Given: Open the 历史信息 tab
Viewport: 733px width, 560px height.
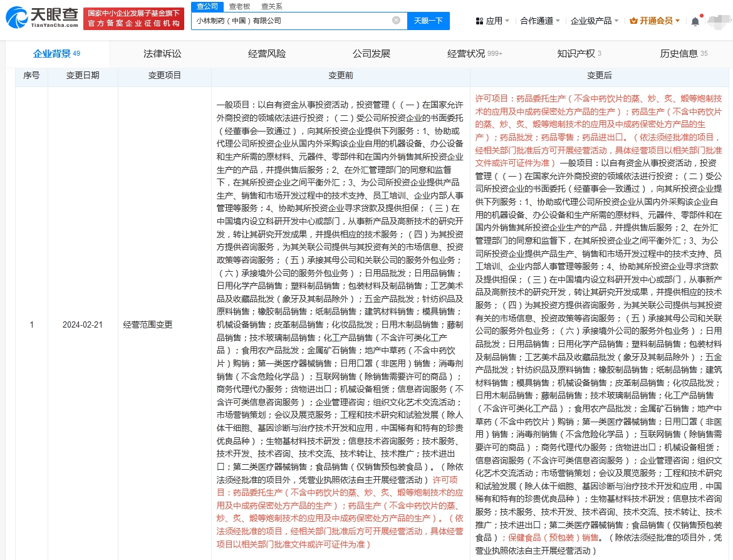Looking at the screenshot, I should coord(684,54).
